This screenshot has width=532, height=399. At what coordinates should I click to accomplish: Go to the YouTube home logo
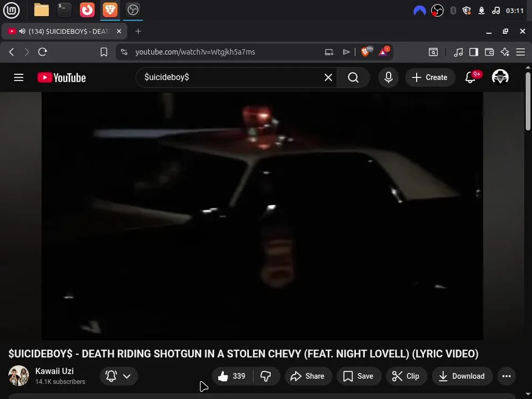coord(62,78)
